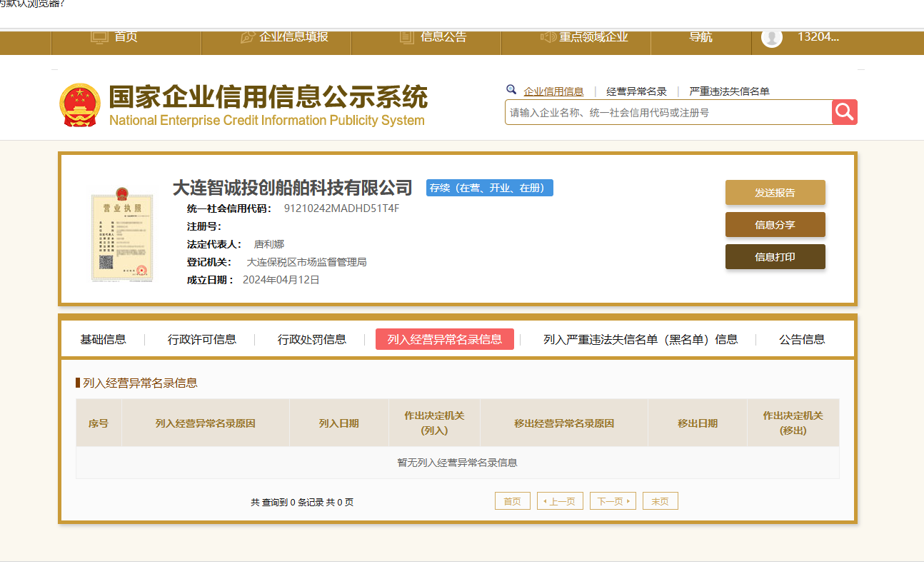Go to next page with 下一页

click(x=612, y=501)
